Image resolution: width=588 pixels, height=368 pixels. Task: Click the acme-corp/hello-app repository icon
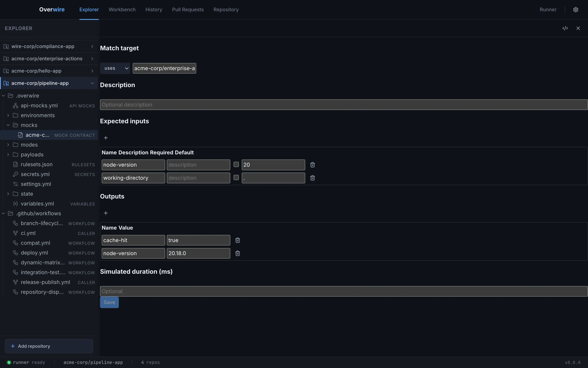coord(6,71)
